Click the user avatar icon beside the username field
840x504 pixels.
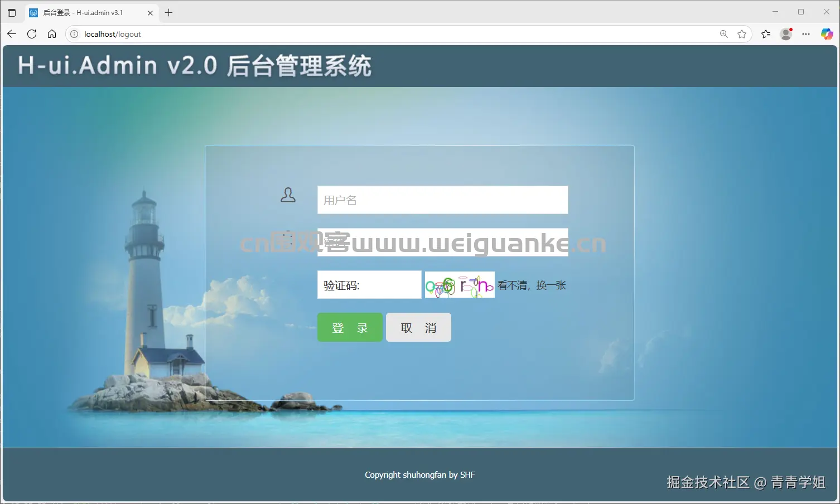pyautogui.click(x=288, y=195)
